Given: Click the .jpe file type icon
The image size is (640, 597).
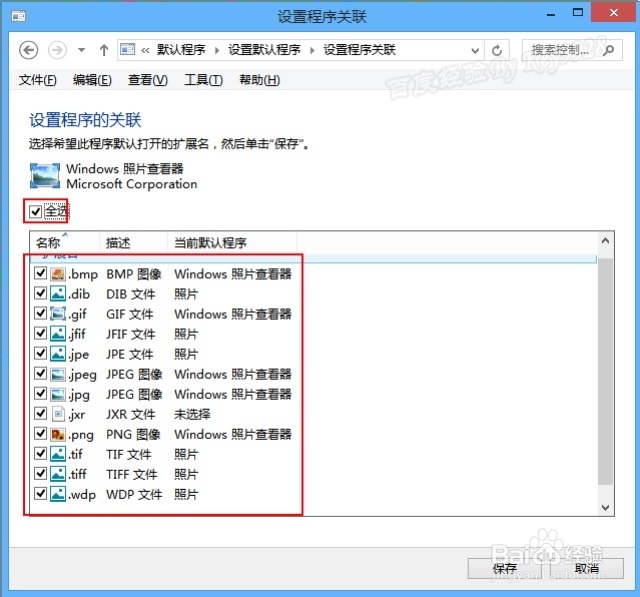Looking at the screenshot, I should [x=58, y=354].
